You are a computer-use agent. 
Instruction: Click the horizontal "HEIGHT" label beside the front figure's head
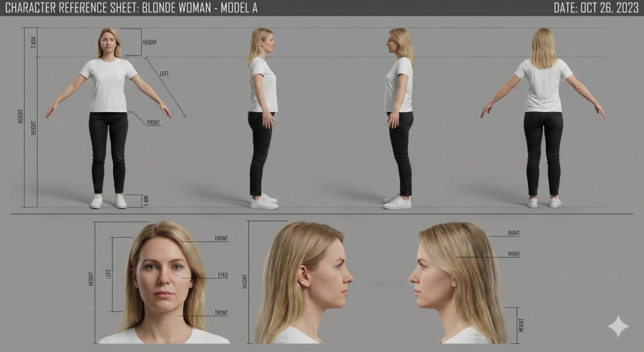150,42
